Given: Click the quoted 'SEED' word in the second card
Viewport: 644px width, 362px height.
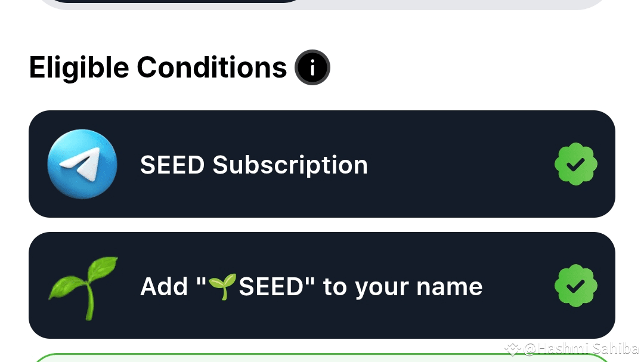Looking at the screenshot, I should (x=271, y=287).
